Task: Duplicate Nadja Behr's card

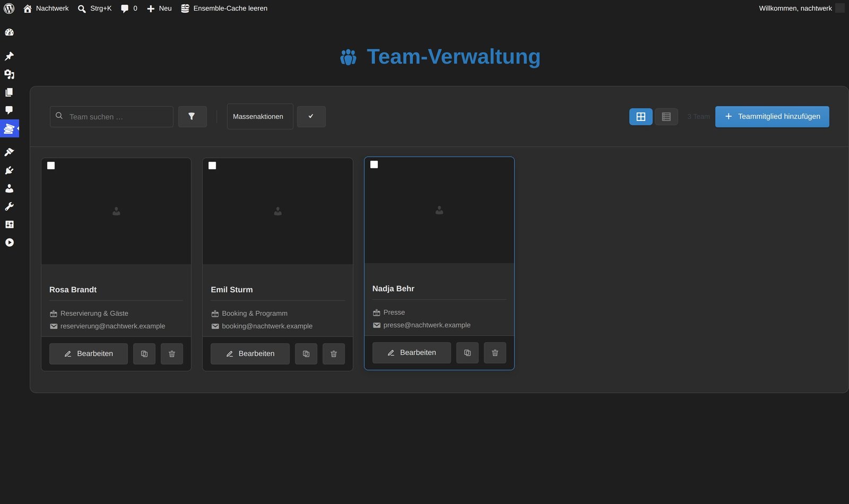Action: (467, 353)
